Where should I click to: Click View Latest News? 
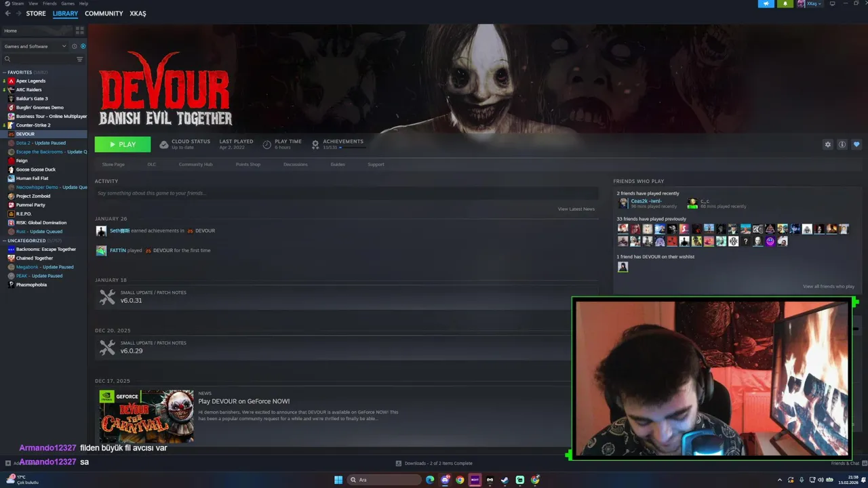(576, 209)
